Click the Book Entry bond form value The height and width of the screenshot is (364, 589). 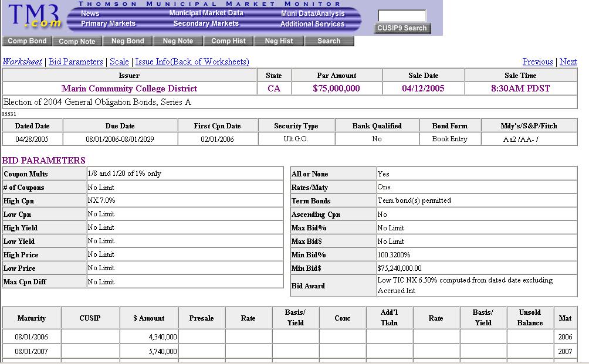click(449, 139)
